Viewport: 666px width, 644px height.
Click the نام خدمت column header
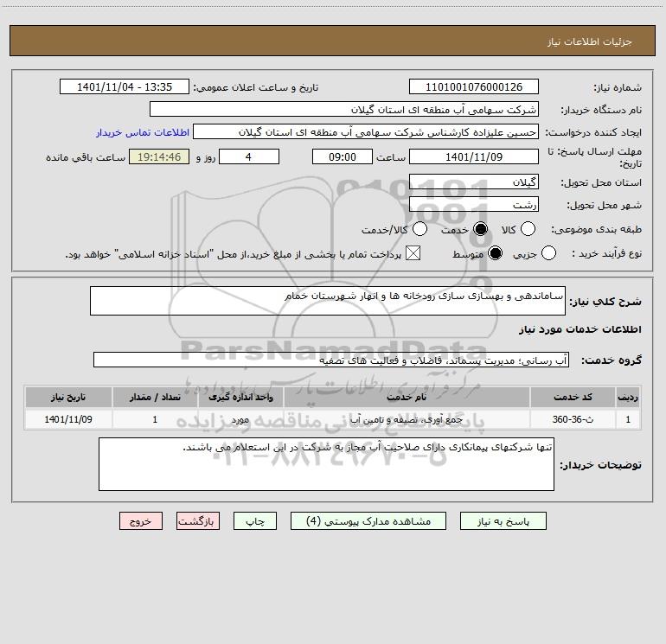(x=407, y=397)
